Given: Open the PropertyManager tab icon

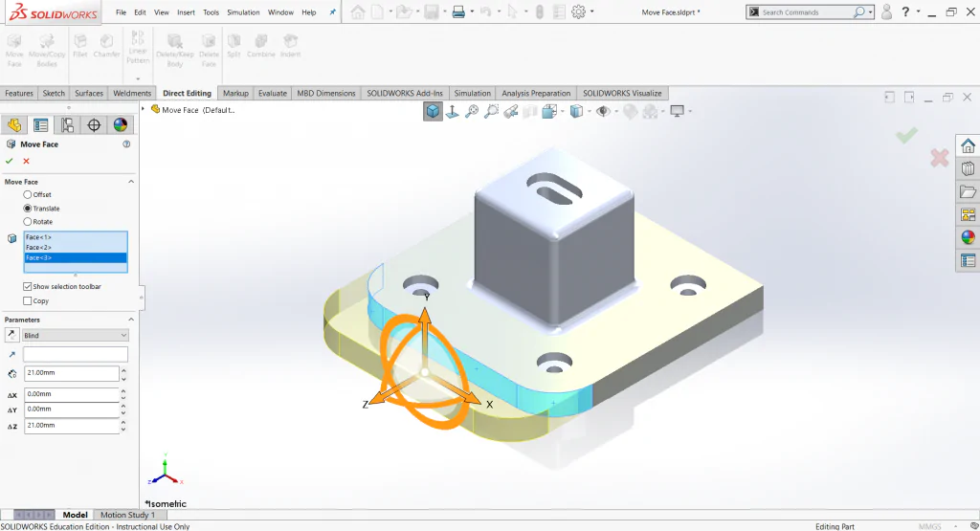Looking at the screenshot, I should (x=40, y=125).
